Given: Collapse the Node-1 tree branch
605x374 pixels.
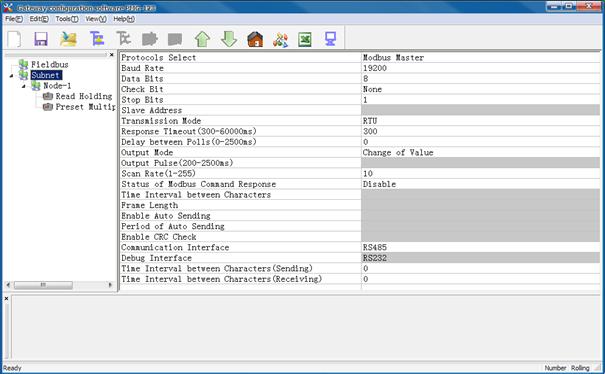Looking at the screenshot, I should 24,86.
